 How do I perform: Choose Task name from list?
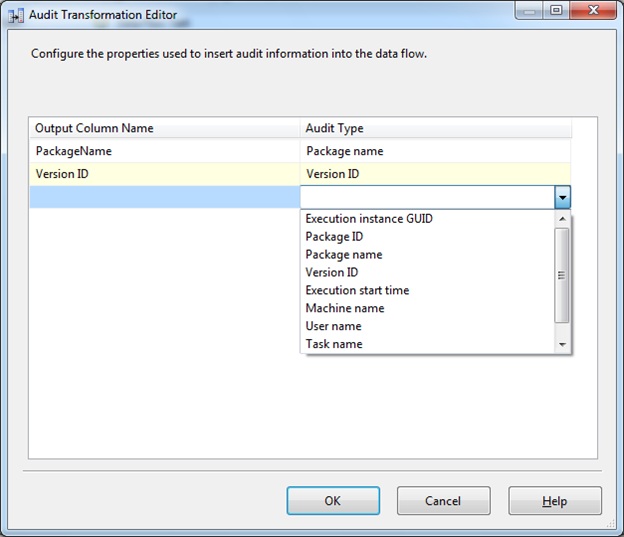click(334, 344)
